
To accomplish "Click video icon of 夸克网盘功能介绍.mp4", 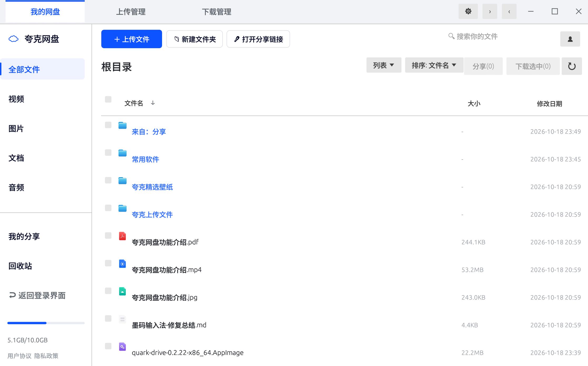I will click(122, 264).
